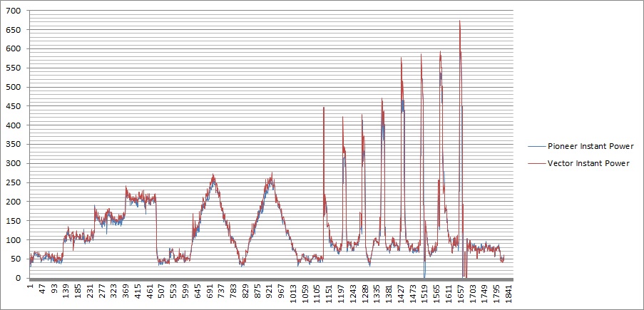644x310 pixels.
Task: Select the 1565 horizontal axis label
Action: [437, 294]
